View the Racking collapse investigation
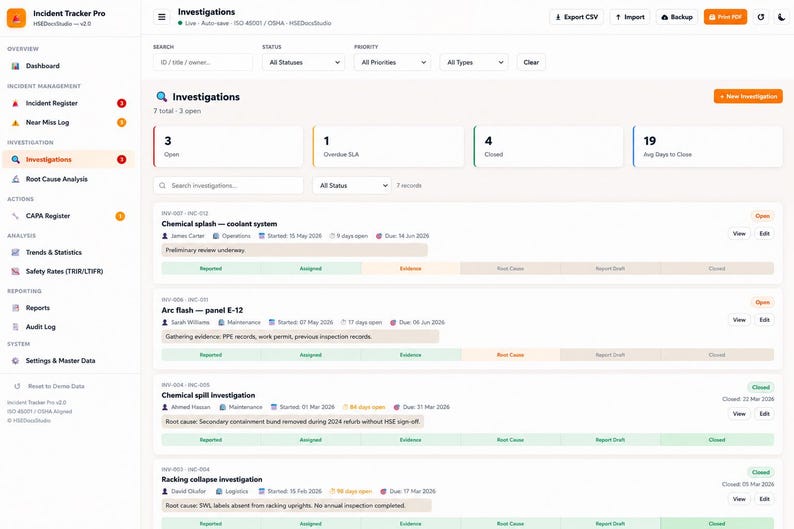This screenshot has height=529, width=794. pos(739,499)
